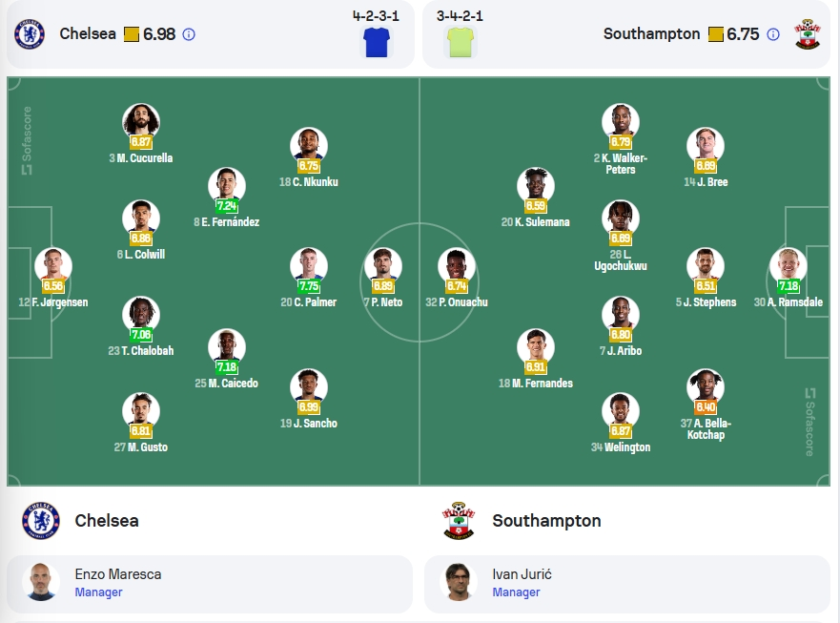Select A. Bella-Kotchap player photo
Viewport: 840px width, 623px height.
pos(706,386)
